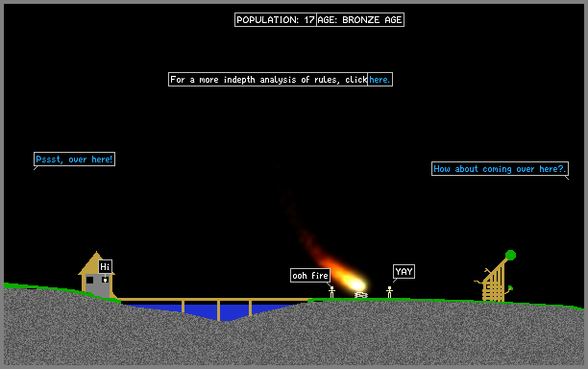Click the dark window of the house
Image resolution: width=588 pixels, height=369 pixels.
click(x=89, y=281)
